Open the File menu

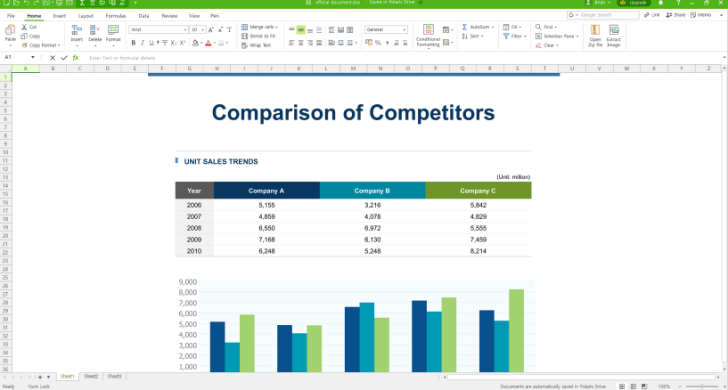[11, 15]
